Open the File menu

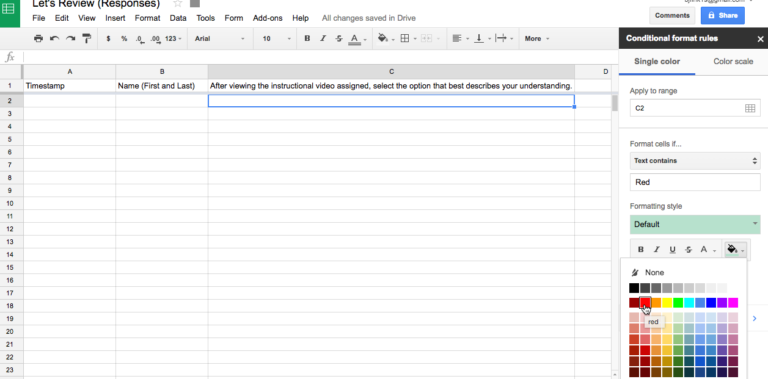(38, 18)
